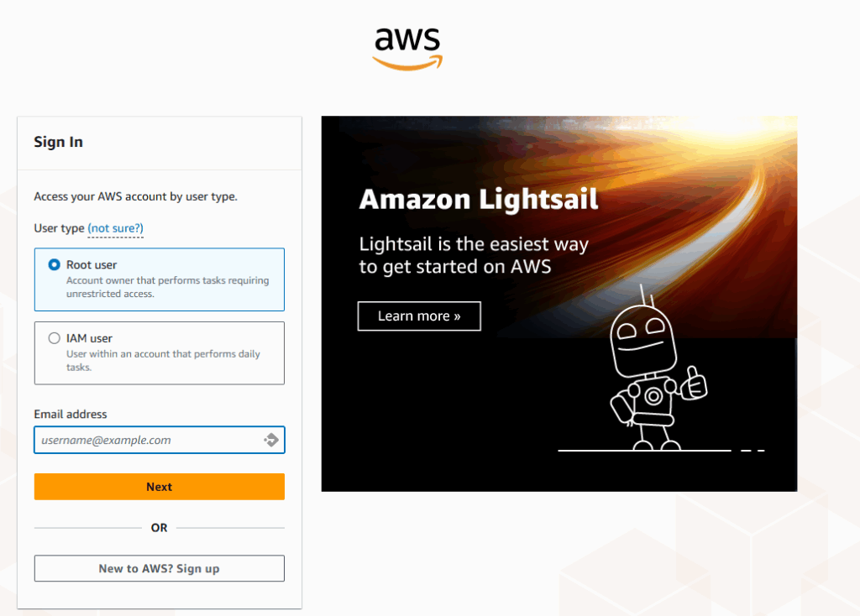Select the Root user radio button
The width and height of the screenshot is (860, 616).
pyautogui.click(x=54, y=264)
